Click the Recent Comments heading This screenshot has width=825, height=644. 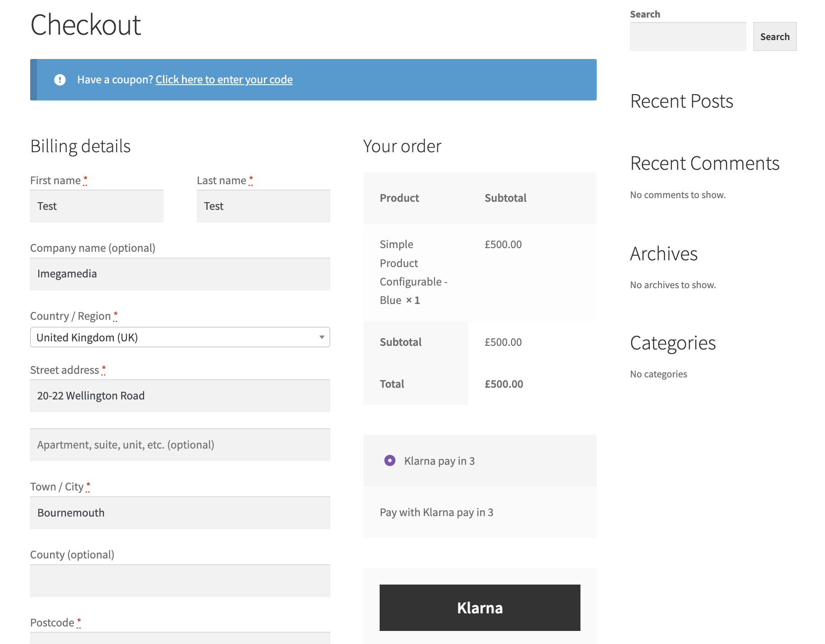point(705,163)
